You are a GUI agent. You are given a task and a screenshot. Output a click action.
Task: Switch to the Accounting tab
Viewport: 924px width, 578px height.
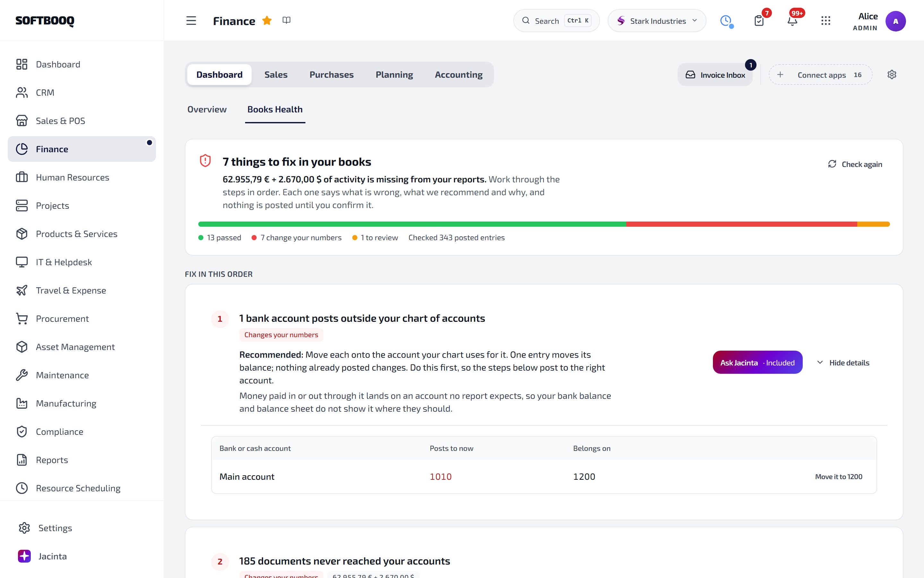458,74
